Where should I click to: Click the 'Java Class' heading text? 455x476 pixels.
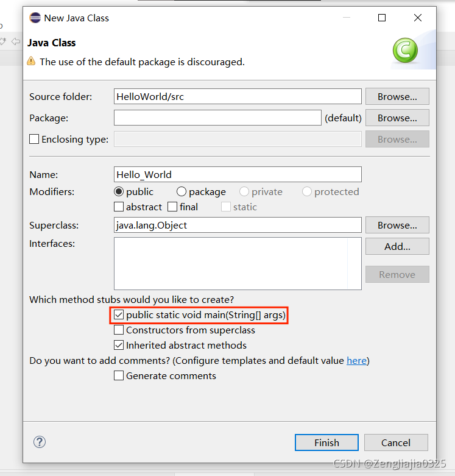click(x=52, y=43)
